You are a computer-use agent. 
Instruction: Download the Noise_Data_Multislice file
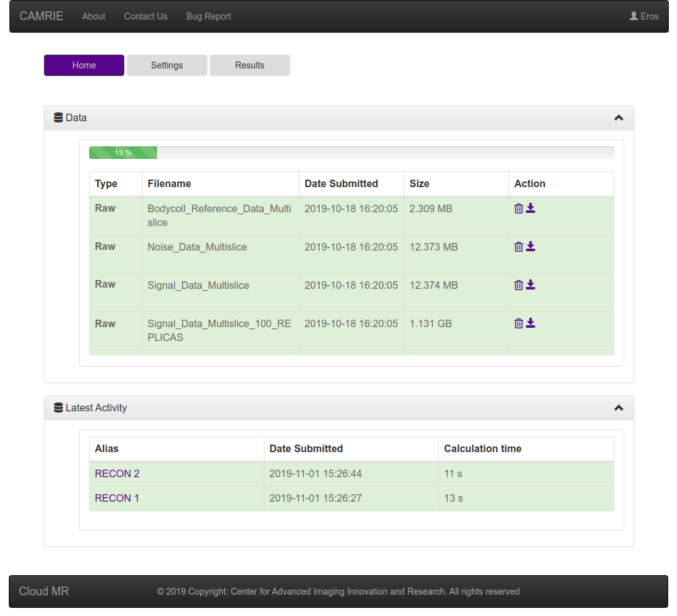531,247
